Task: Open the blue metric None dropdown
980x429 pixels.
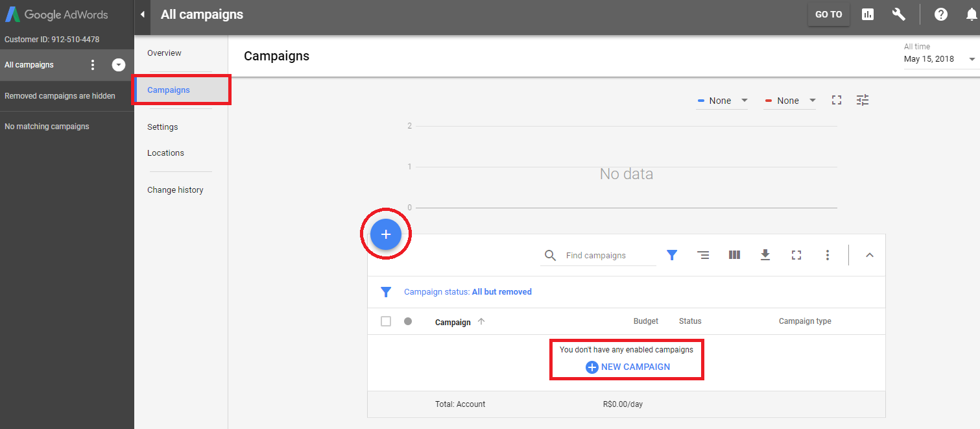Action: tap(722, 101)
